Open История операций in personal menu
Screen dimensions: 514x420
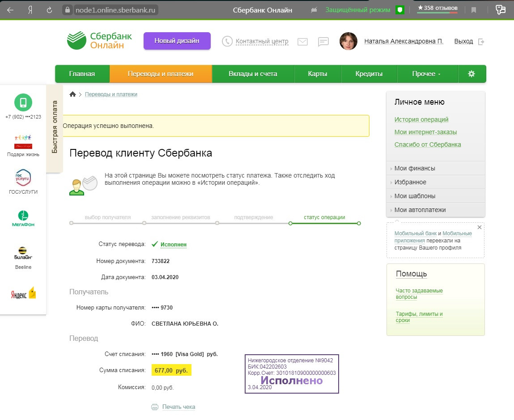tap(421, 119)
